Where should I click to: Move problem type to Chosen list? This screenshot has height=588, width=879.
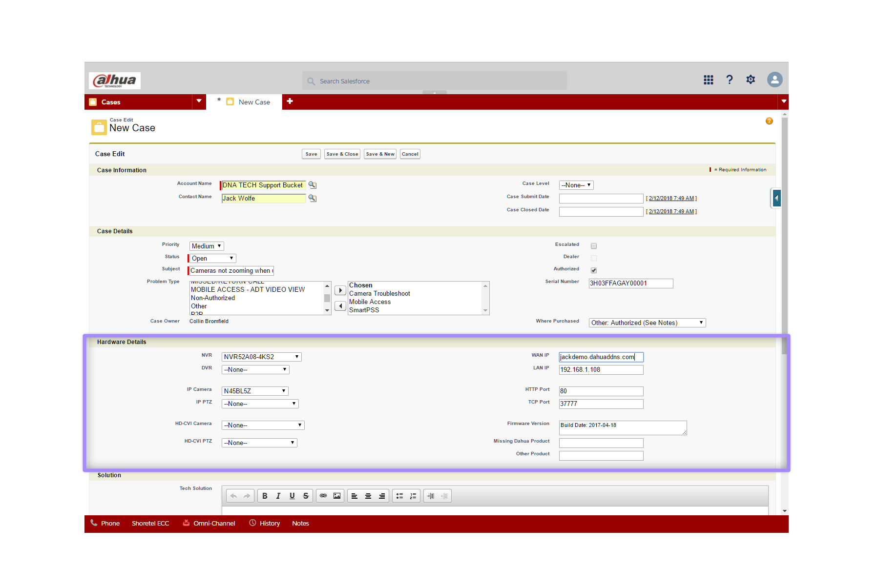[340, 290]
